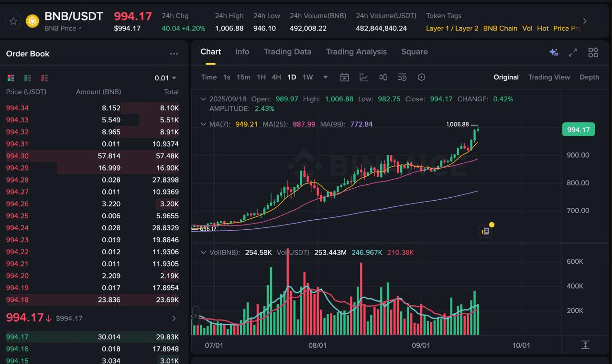612x364 pixels.
Task: Click the Layer 1 / Layer 2 tag
Action: click(x=452, y=29)
